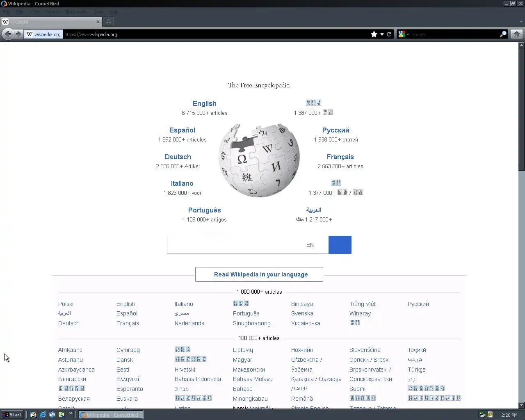The width and height of the screenshot is (525, 420).
Task: Open the URL history dropdown arrow
Action: pyautogui.click(x=382, y=34)
